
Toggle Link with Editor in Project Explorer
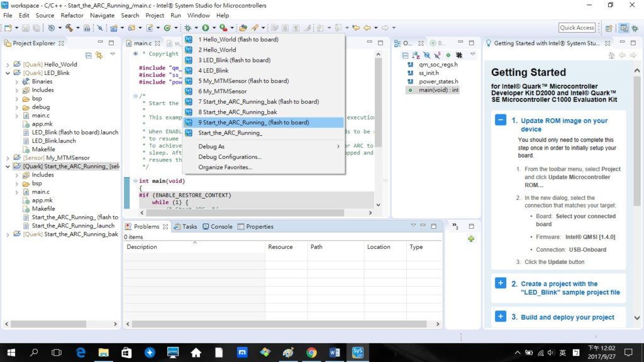[99, 55]
